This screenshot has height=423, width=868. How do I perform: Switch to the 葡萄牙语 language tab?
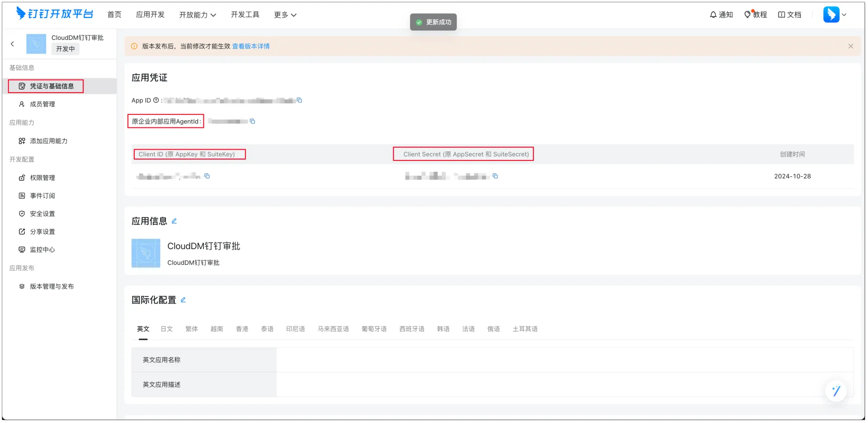pyautogui.click(x=374, y=329)
